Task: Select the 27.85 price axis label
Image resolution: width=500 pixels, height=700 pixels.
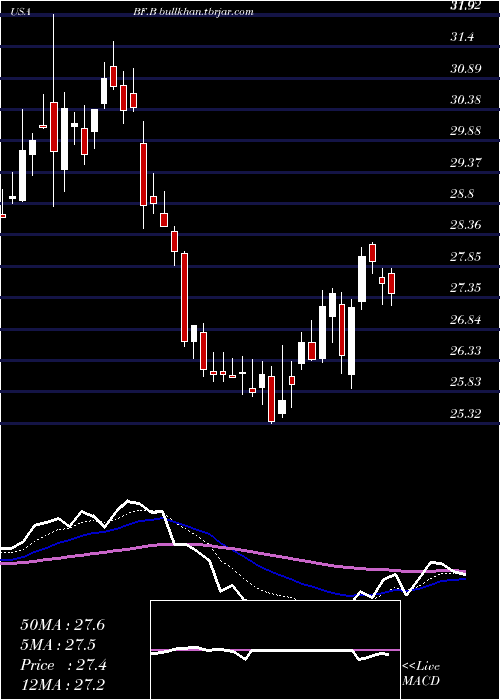Action: (467, 257)
